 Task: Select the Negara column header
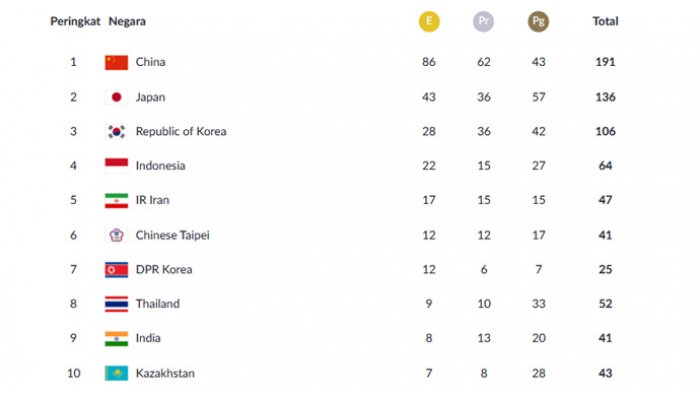[x=127, y=21]
